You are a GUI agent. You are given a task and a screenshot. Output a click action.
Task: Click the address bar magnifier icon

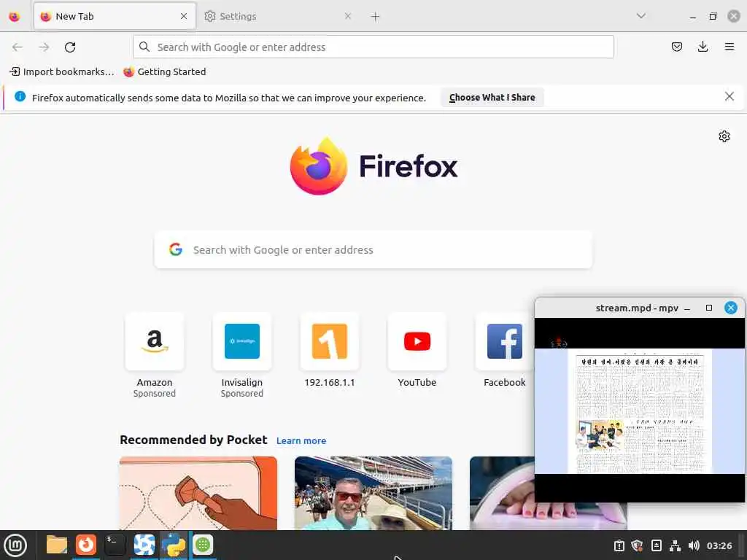144,47
